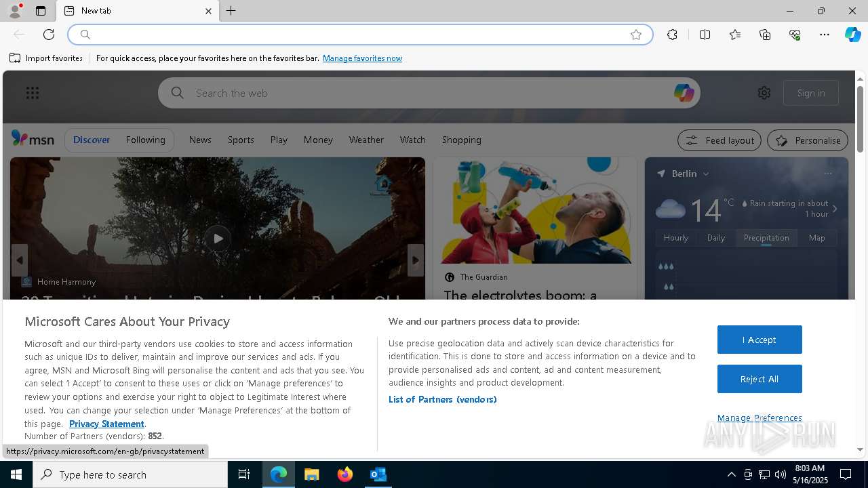Add this page to favorites star
The image size is (868, 488).
coord(636,35)
